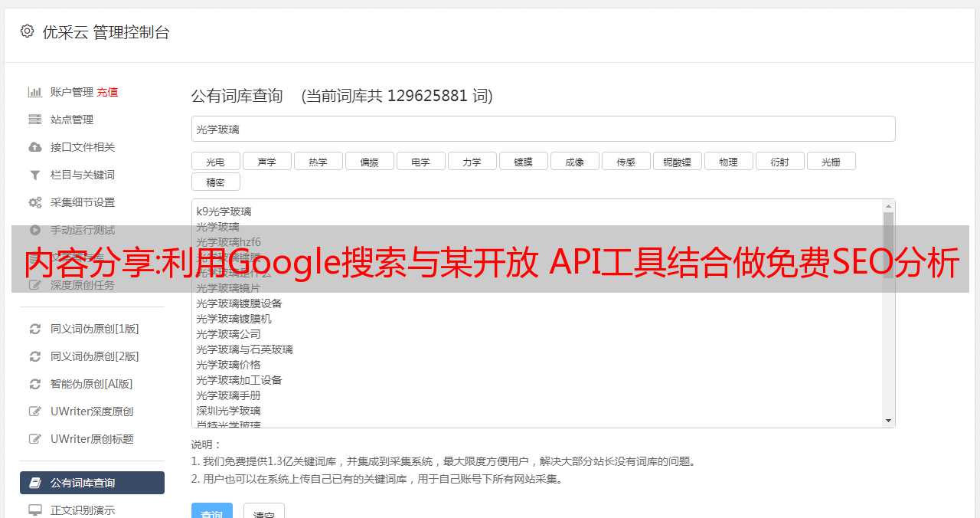
Task: Click the result list scrollbar up arrow
Action: pyautogui.click(x=888, y=205)
